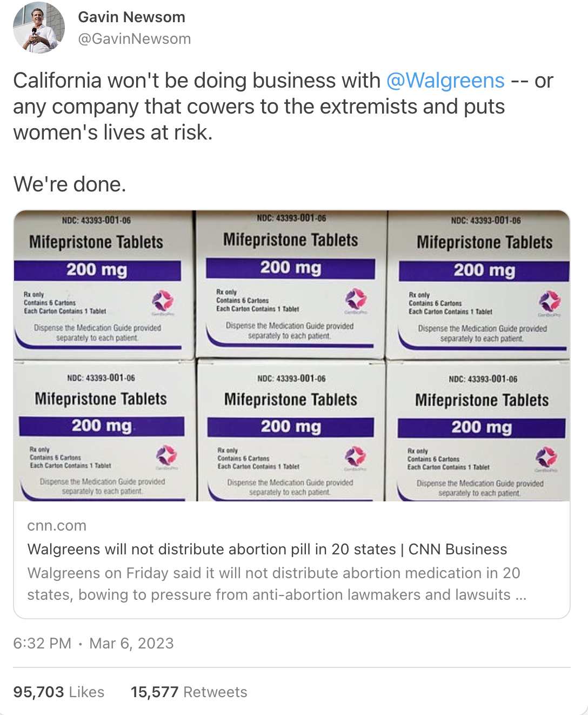This screenshot has width=588, height=715.
Task: Click the article description snippet text
Action: pyautogui.click(x=277, y=584)
